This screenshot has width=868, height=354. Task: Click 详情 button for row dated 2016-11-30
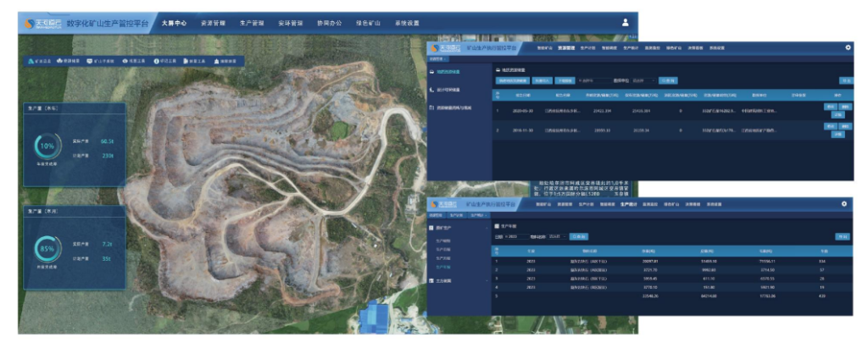coord(838,135)
